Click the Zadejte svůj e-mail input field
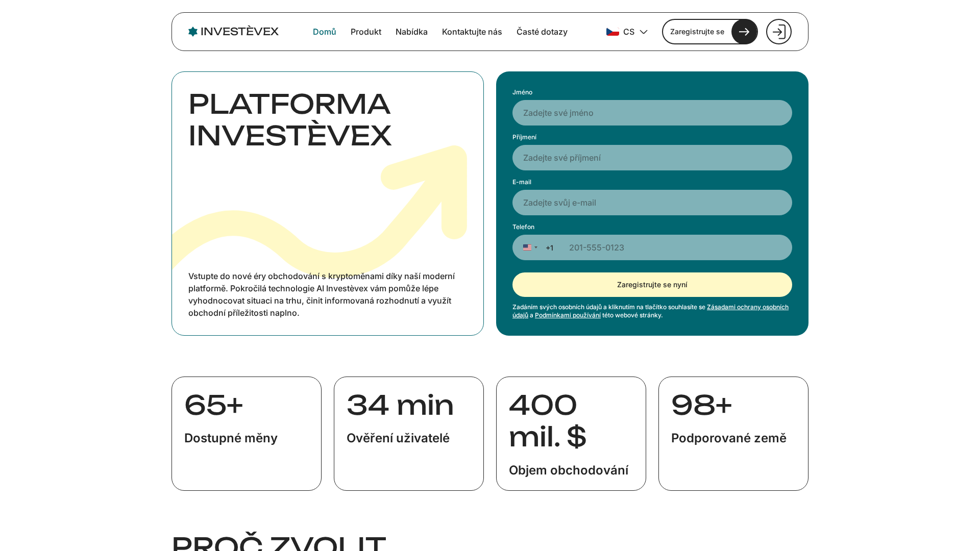 [652, 203]
